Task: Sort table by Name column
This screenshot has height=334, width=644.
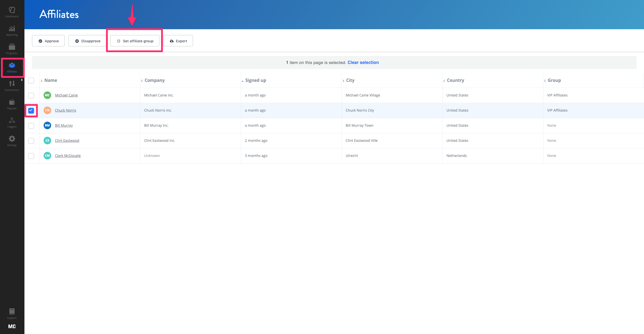Action: tap(50, 80)
